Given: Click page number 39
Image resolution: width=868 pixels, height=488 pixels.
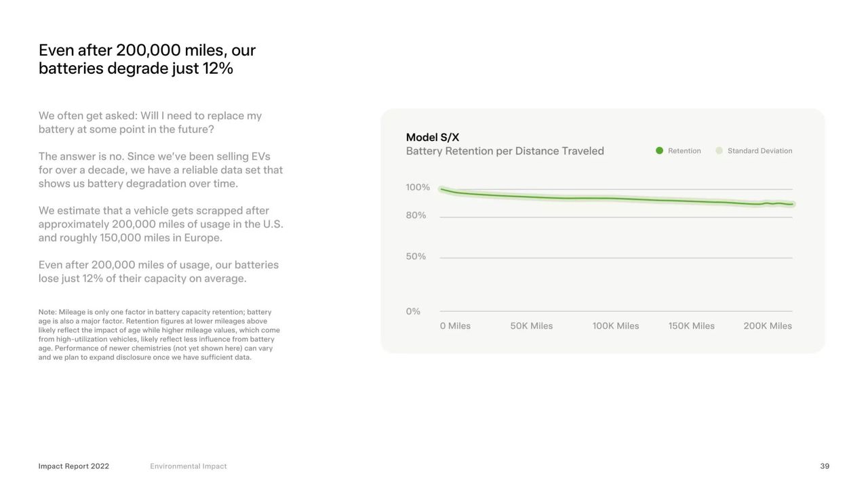Looking at the screenshot, I should [825, 466].
